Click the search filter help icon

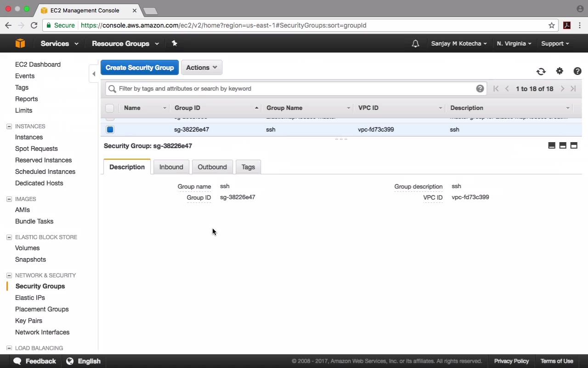tap(480, 89)
